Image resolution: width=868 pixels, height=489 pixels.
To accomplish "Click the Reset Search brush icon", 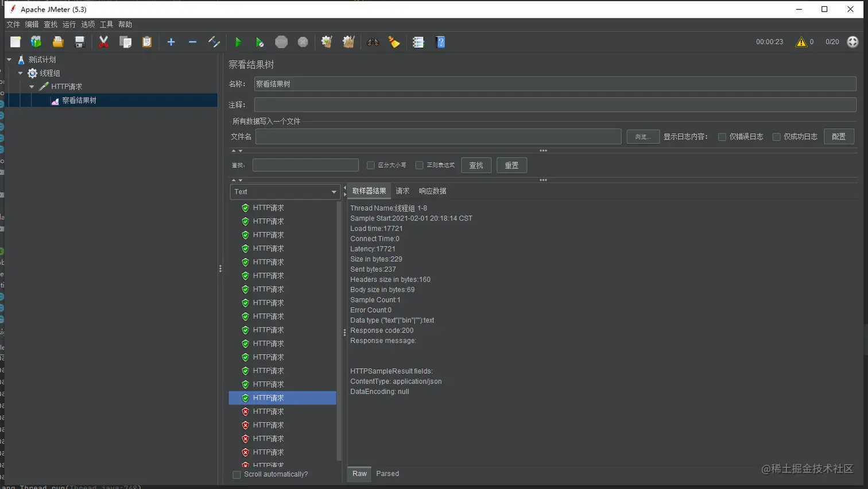I will (394, 42).
